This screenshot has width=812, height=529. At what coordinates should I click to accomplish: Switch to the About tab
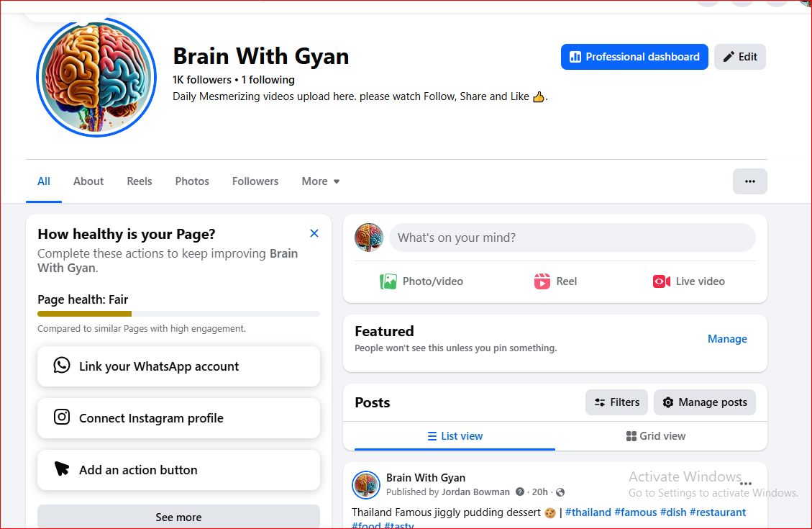tap(88, 181)
